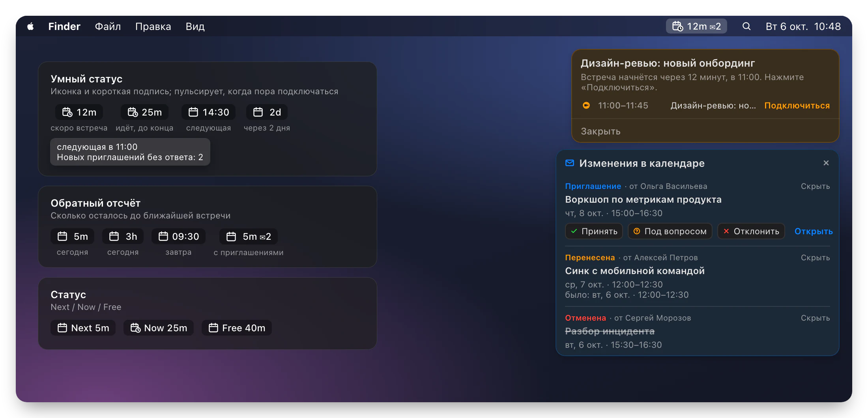868x418 pixels.
Task: Open the Вид menu
Action: coord(195,26)
